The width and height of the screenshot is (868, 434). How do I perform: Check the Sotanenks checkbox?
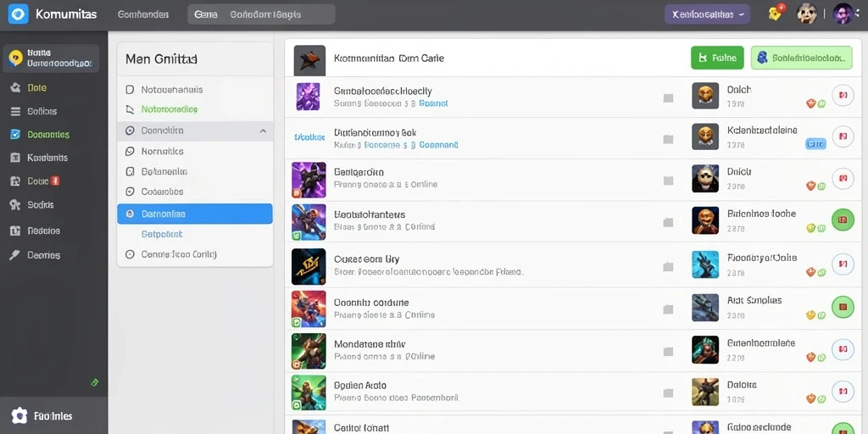point(130,171)
